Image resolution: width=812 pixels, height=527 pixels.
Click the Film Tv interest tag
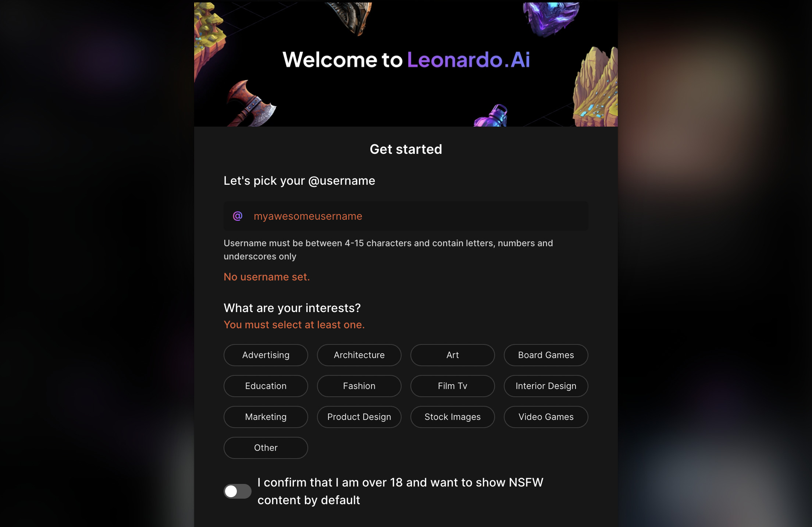(x=452, y=385)
